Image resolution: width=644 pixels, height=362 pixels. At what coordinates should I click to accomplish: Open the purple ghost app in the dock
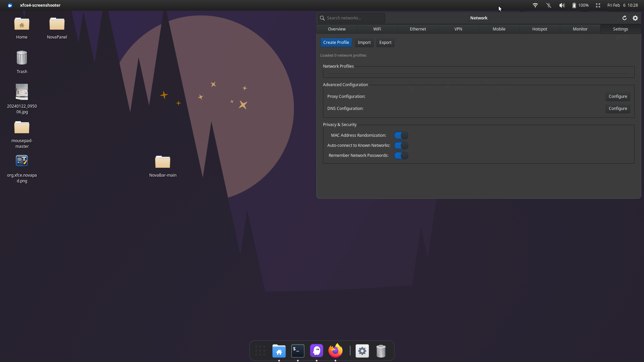[x=317, y=351]
